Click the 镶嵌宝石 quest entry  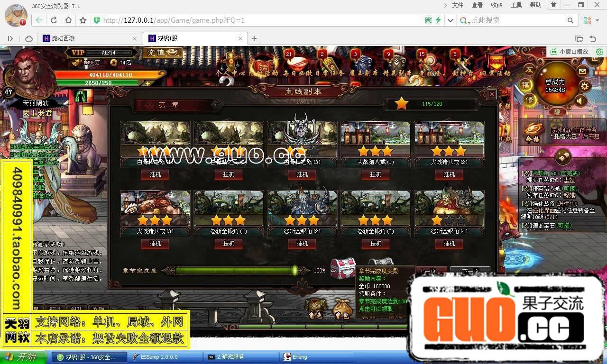547,226
